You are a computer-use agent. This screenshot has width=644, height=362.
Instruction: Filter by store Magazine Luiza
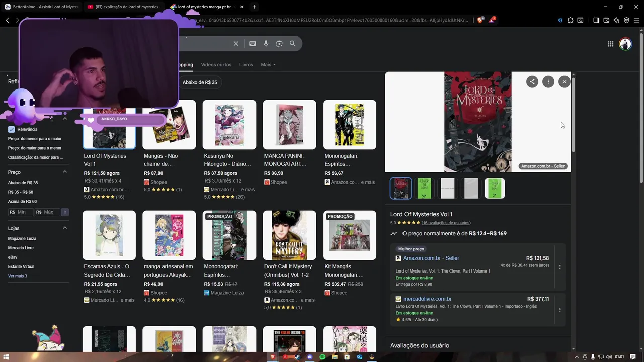pos(22,239)
